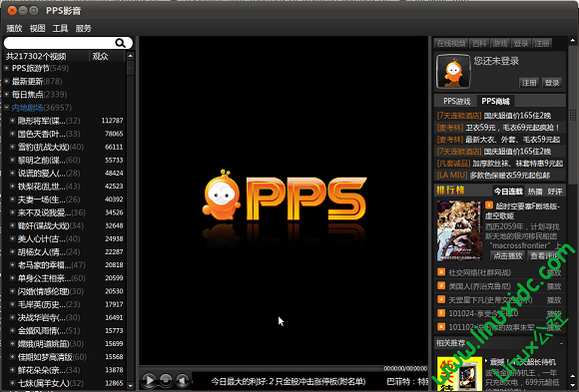Viewport: 579px width, 392px height.
Task: Open rank badge for 101024 entry
Action: click(441, 313)
